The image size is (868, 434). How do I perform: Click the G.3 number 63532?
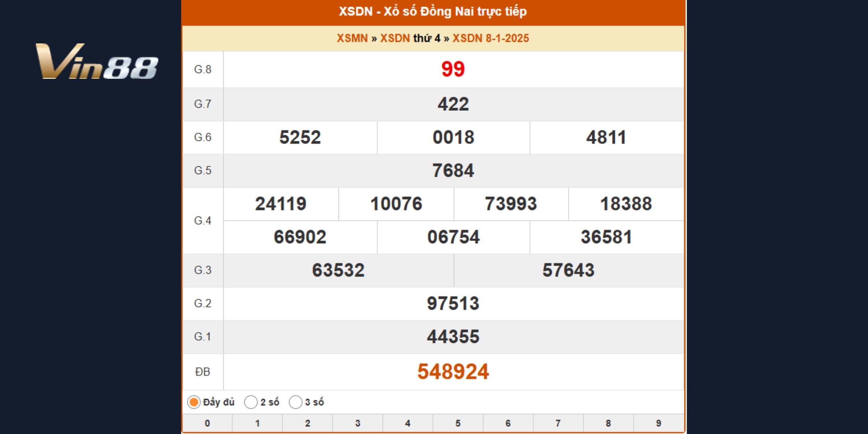[339, 270]
